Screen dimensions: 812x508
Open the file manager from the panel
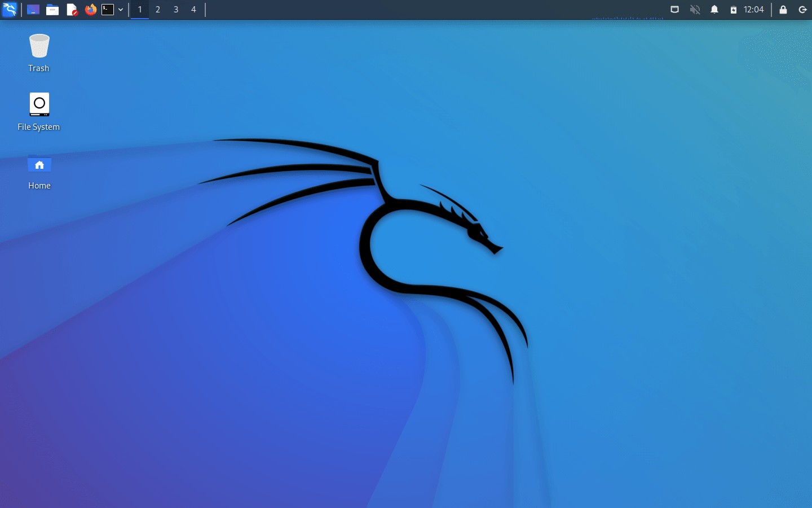coord(52,10)
